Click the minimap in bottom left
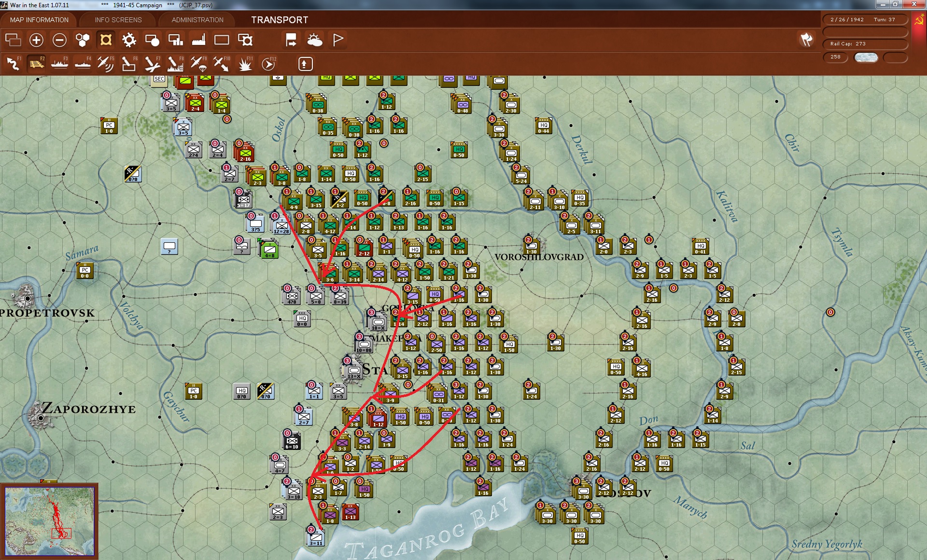 49,521
